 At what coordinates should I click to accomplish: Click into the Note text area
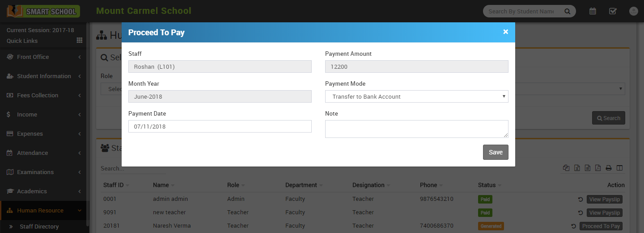[x=416, y=129]
